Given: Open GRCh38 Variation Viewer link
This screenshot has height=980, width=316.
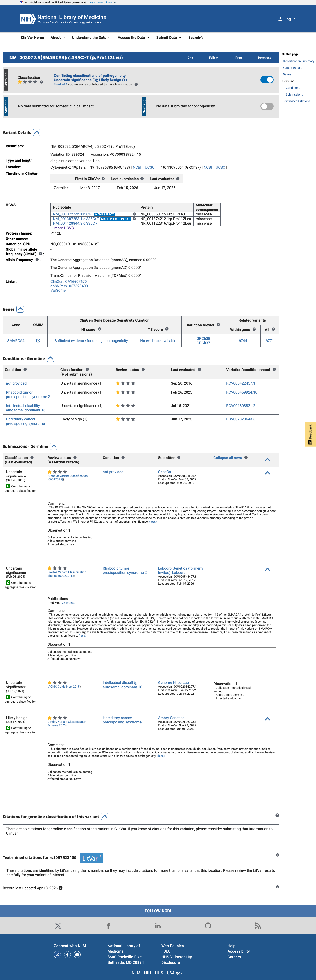Looking at the screenshot, I should [x=203, y=338].
